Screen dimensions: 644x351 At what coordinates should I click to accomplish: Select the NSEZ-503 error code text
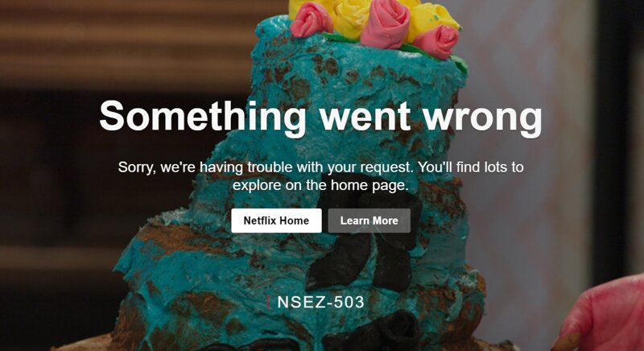click(320, 302)
